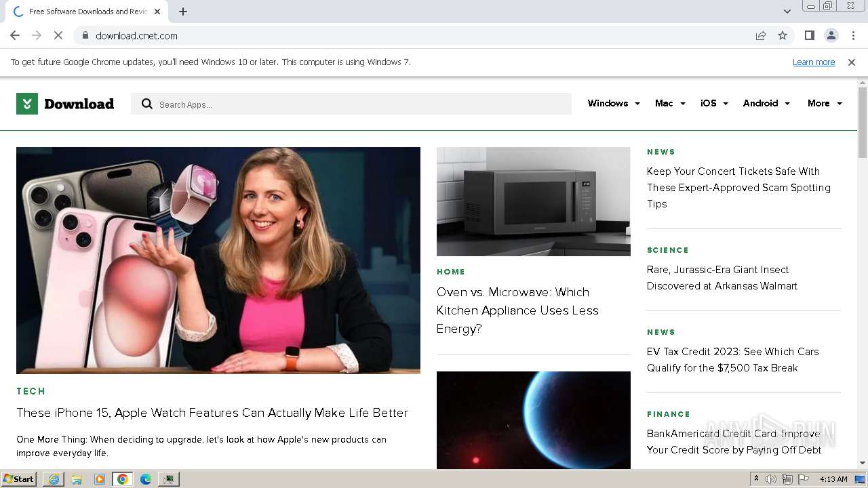Click the taskbar clock 4:13 AM
Viewport: 868px width, 488px height.
coord(833,479)
